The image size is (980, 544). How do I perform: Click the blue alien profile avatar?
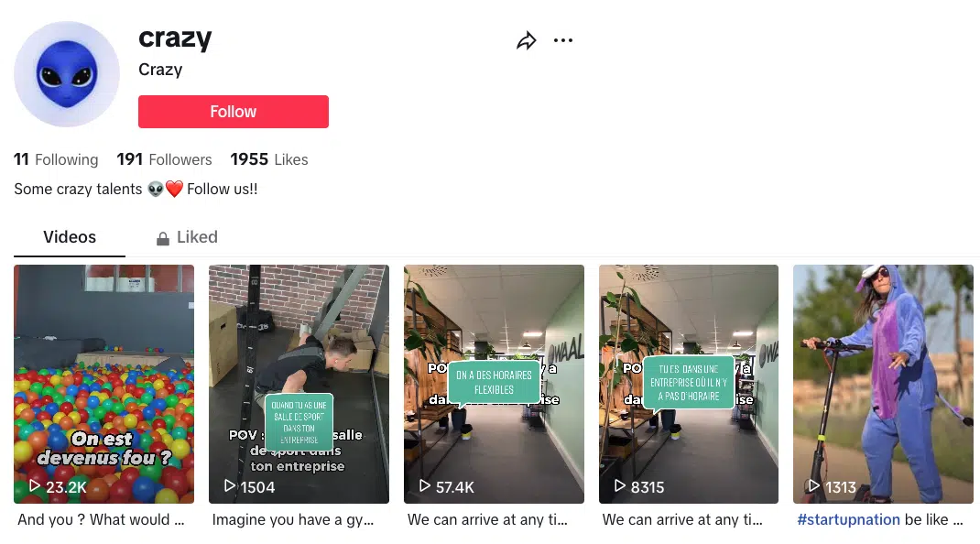coord(67,74)
